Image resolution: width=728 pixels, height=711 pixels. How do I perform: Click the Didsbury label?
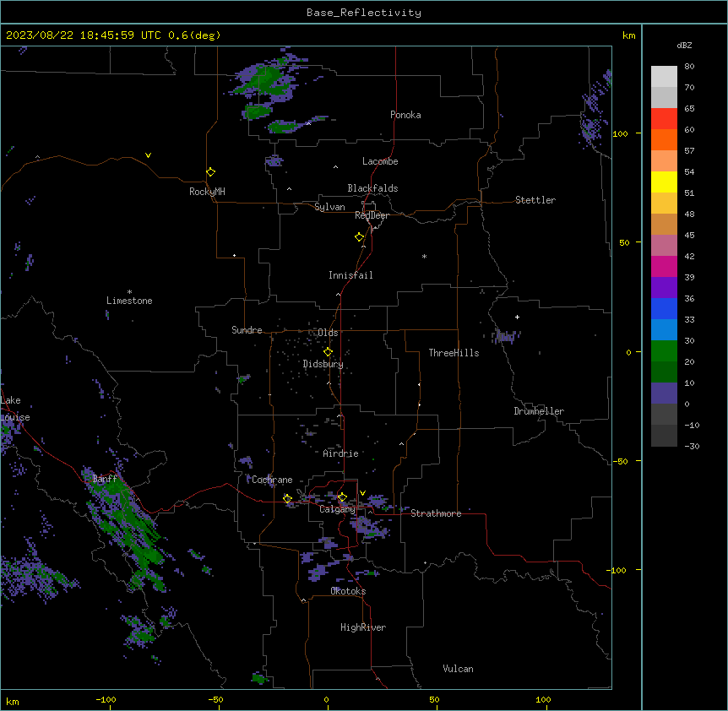pos(323,364)
